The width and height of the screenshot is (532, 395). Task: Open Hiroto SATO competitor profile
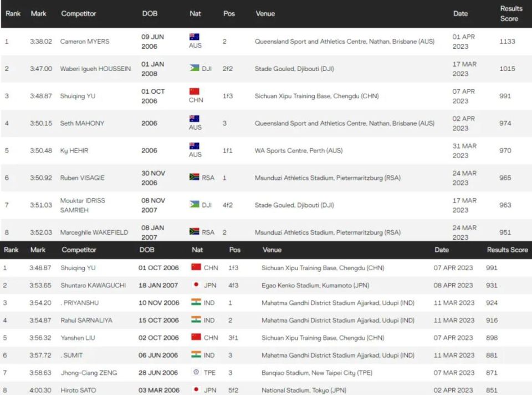click(x=78, y=390)
